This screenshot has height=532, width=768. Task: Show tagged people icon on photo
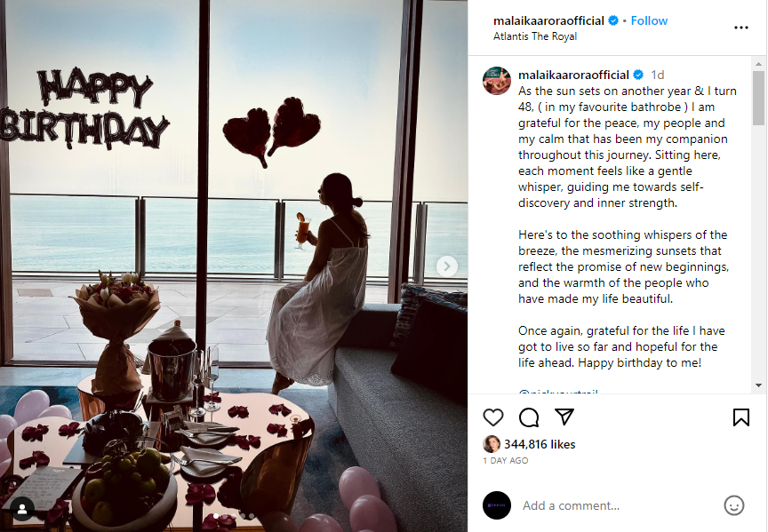[x=22, y=509]
